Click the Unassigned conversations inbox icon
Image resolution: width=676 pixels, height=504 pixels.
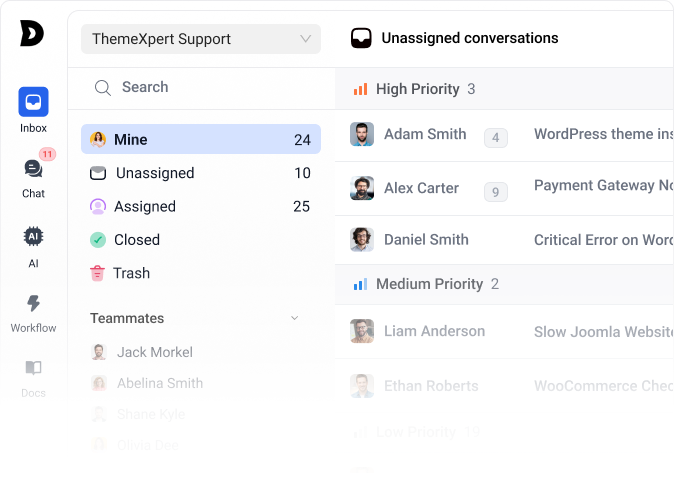361,38
